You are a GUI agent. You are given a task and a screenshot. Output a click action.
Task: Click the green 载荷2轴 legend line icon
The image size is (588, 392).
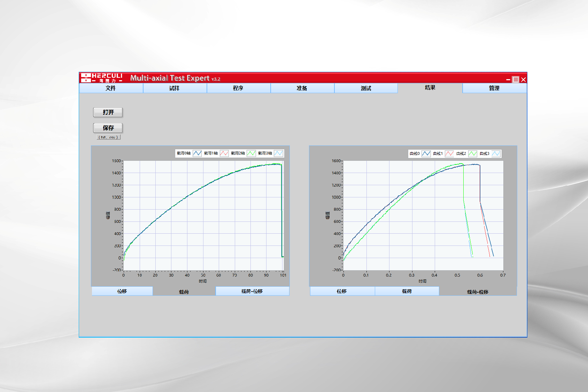click(252, 153)
